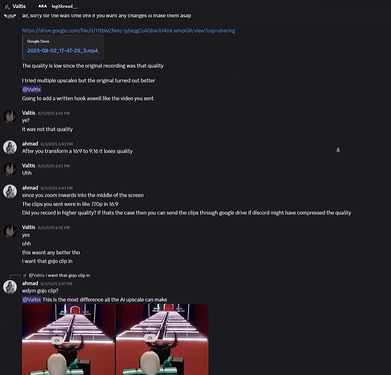The image size is (391, 375).
Task: Click the small arrow icon right of the 16:9 message
Action: [x=338, y=150]
